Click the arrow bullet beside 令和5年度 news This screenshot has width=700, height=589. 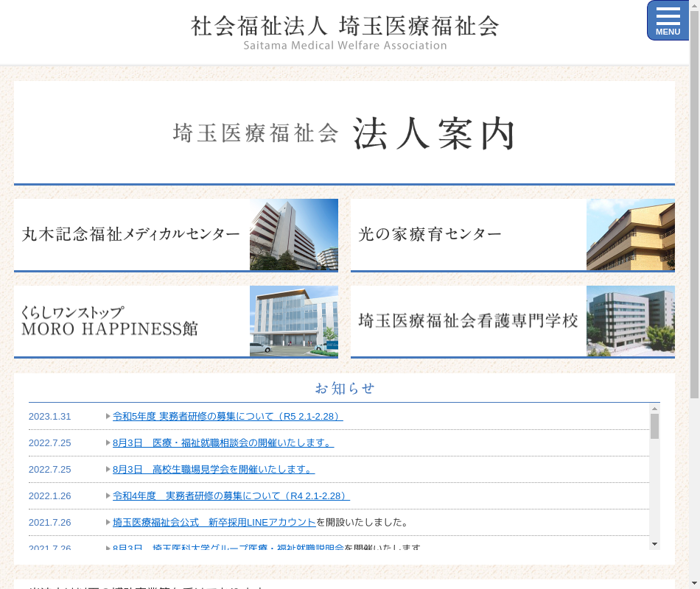click(108, 416)
